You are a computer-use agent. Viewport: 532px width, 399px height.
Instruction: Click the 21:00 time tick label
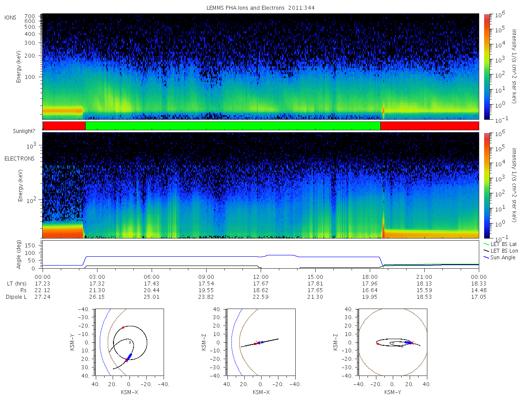point(424,276)
